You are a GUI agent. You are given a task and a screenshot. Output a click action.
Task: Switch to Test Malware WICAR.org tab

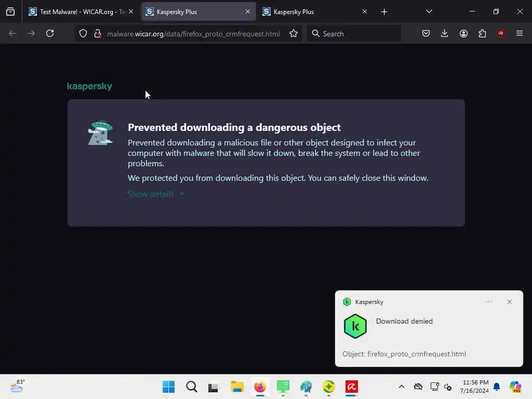(81, 12)
